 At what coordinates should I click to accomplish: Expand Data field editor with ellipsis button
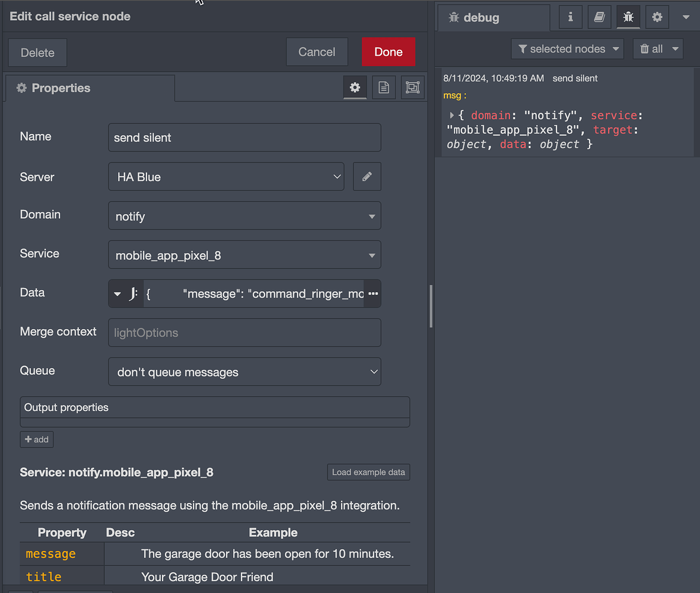(373, 294)
